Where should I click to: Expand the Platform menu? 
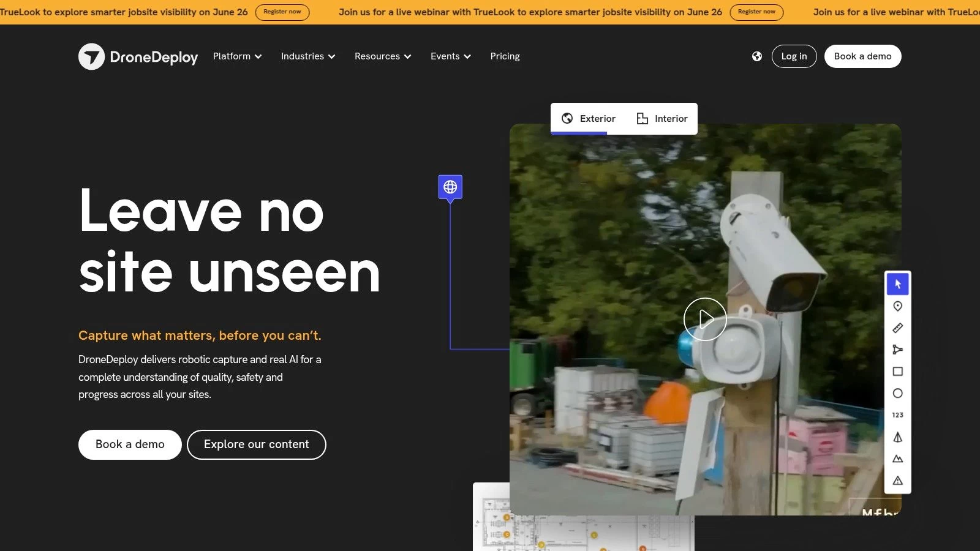point(237,56)
